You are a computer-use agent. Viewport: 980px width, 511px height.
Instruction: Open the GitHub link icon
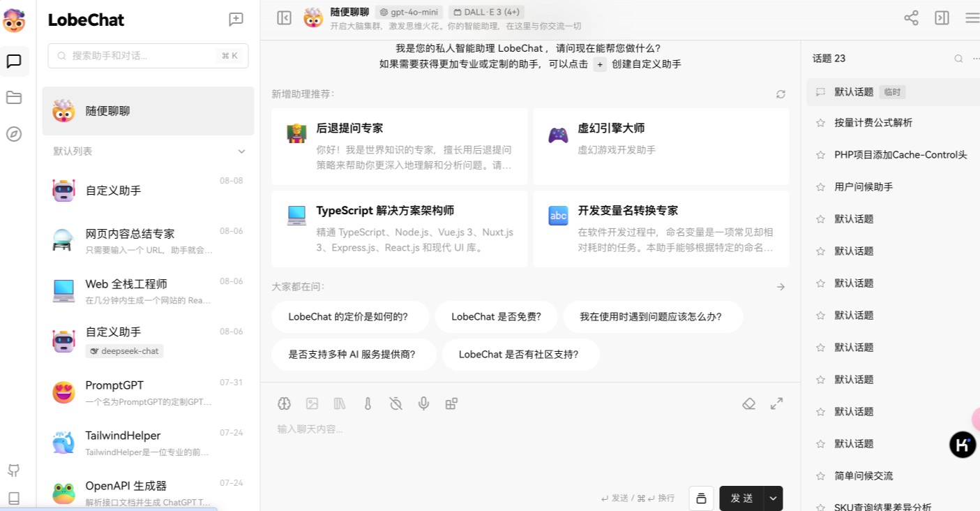(x=14, y=470)
